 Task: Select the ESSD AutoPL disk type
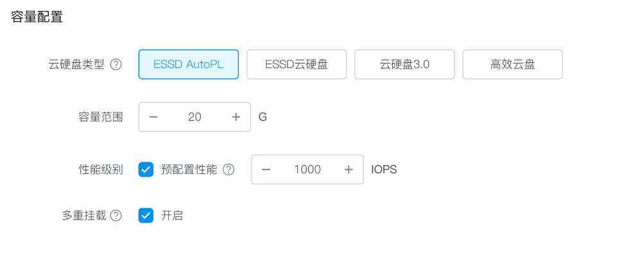[x=188, y=64]
